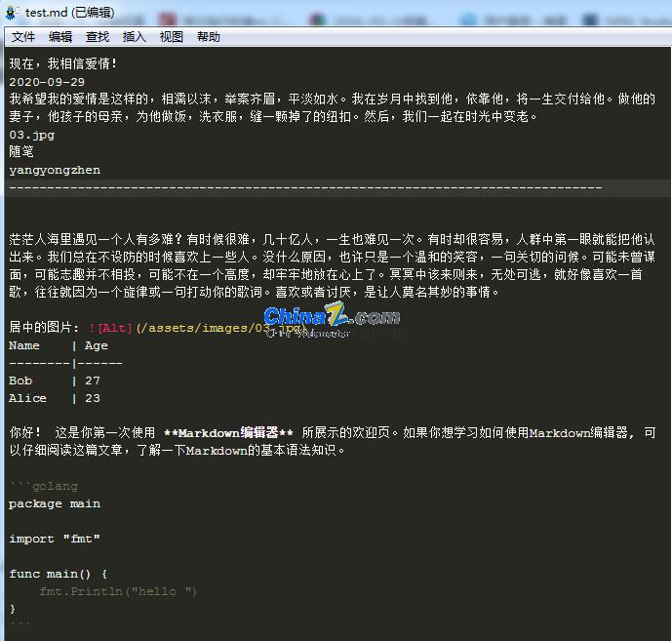This screenshot has height=641, width=672.
Task: Click the Bob table row
Action: pyautogui.click(x=55, y=381)
